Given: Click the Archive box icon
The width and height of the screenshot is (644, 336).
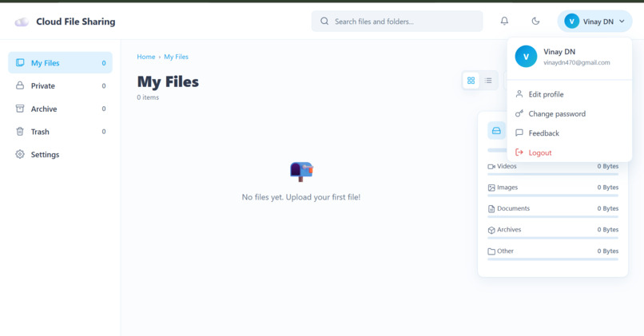Looking at the screenshot, I should pyautogui.click(x=20, y=109).
